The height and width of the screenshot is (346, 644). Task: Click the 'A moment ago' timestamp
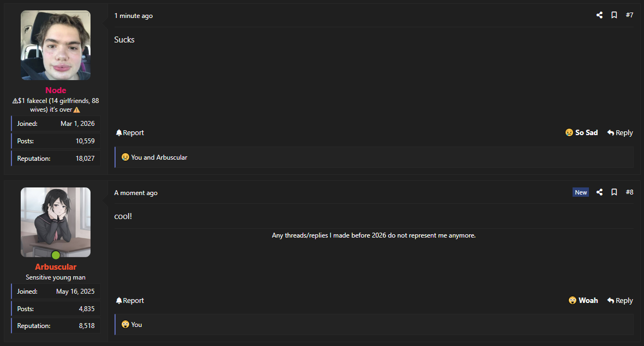coord(136,193)
